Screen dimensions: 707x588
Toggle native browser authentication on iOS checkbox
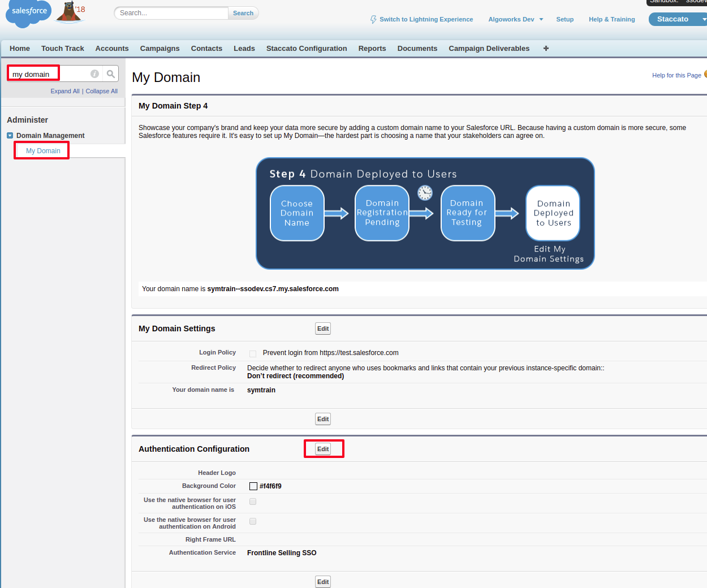point(253,501)
